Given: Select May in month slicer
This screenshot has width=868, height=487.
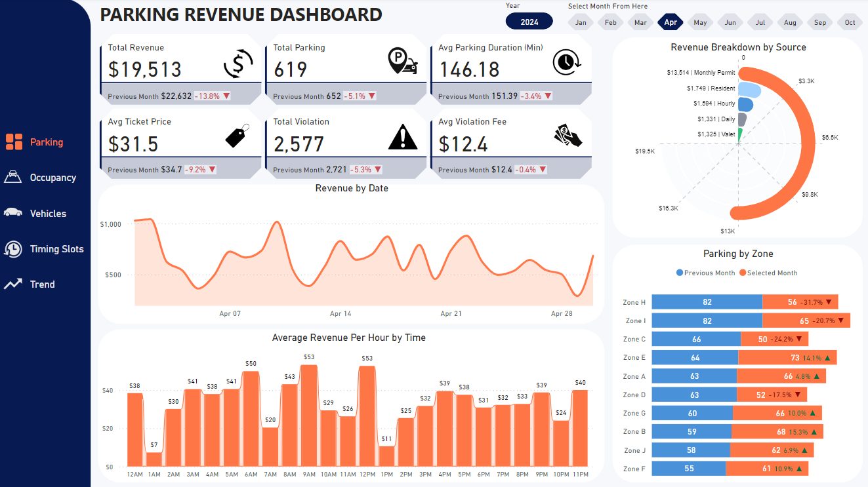Looking at the screenshot, I should pos(700,22).
